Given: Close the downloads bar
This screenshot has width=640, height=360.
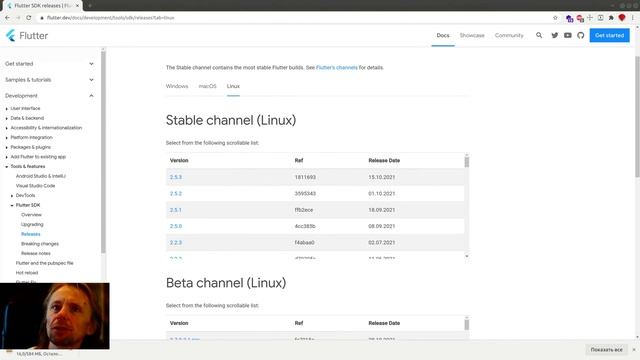Looking at the screenshot, I should pyautogui.click(x=634, y=350).
